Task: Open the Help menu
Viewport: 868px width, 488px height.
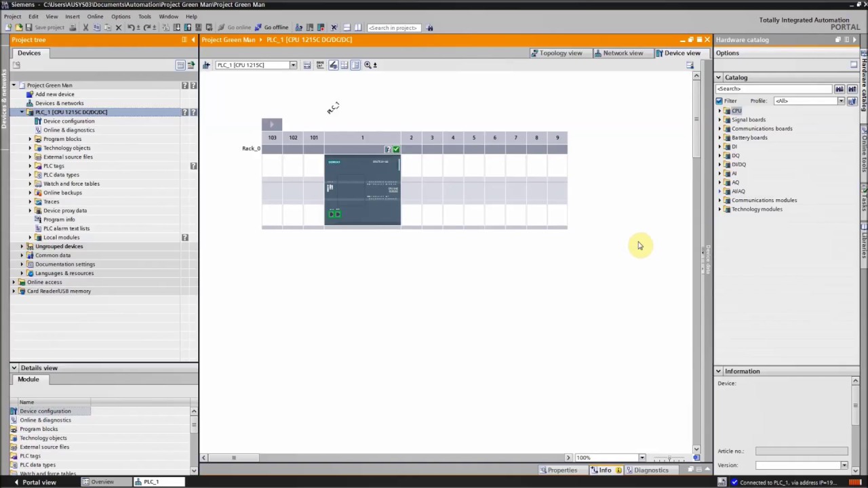Action: coord(191,16)
